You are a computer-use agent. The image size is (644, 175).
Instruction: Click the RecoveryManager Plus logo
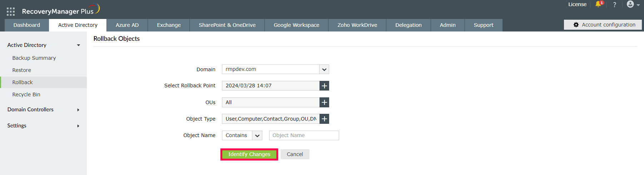[61, 10]
